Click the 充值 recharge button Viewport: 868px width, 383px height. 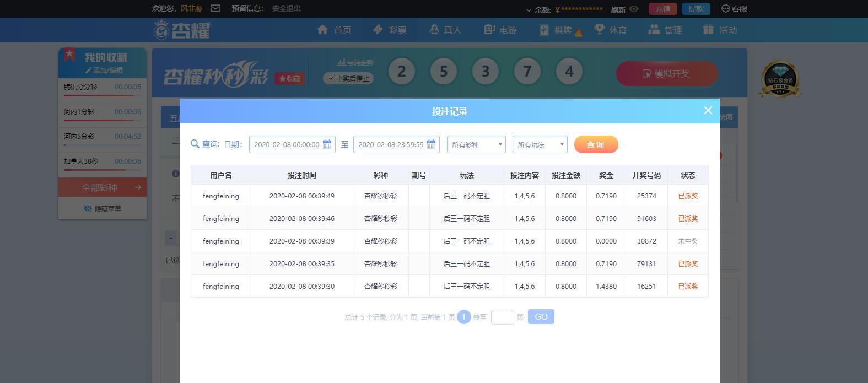tap(663, 9)
